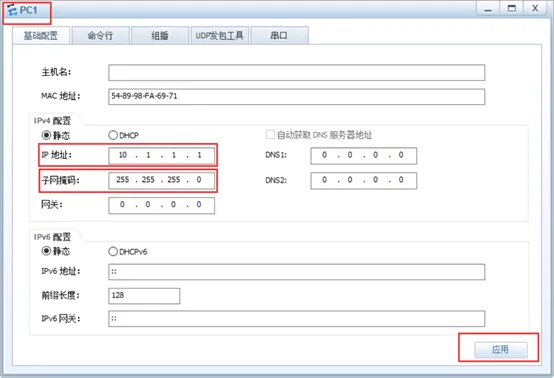Image resolution: width=554 pixels, height=378 pixels.
Task: Open the 串口 tab
Action: [279, 35]
